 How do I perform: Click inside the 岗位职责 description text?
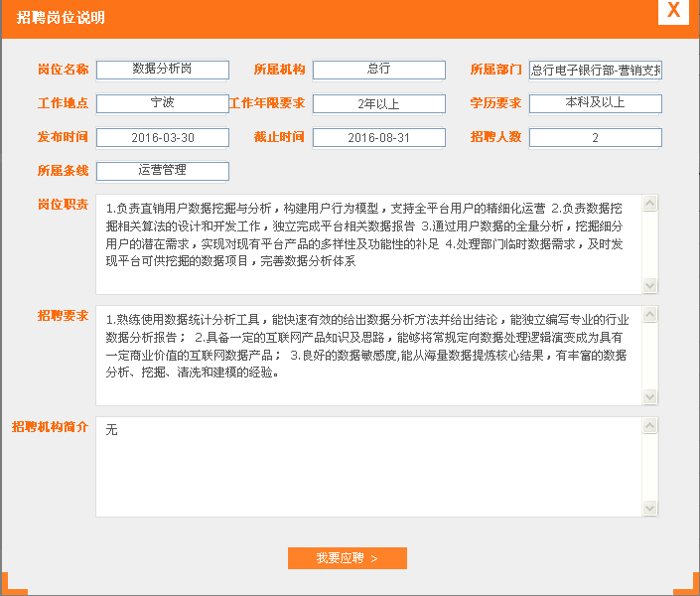[x=367, y=236]
